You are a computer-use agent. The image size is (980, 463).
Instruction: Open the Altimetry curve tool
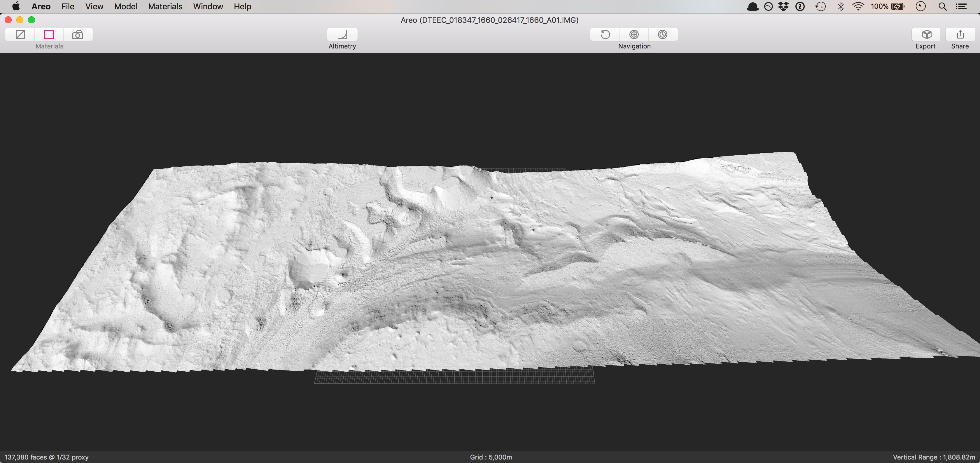[342, 35]
